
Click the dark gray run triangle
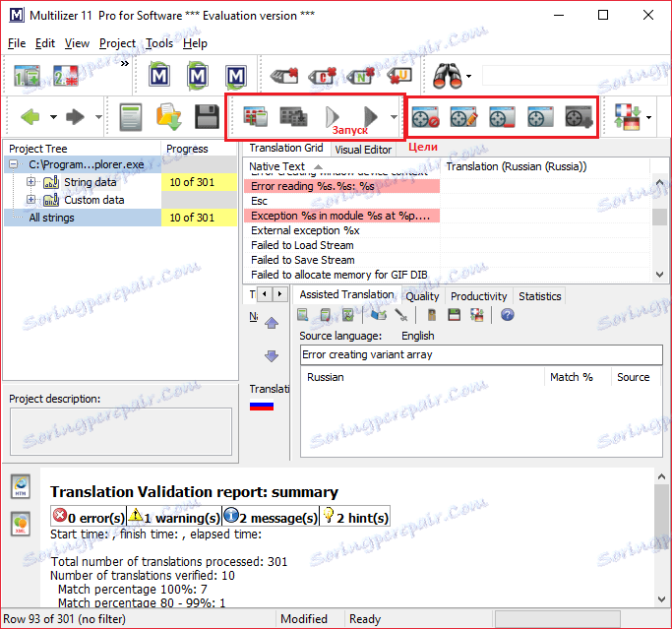point(371,116)
